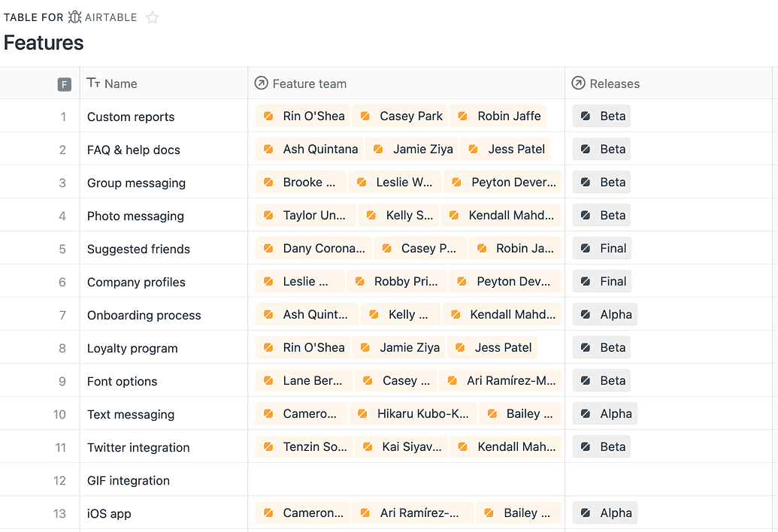This screenshot has width=778, height=532.
Task: Click the Airtable bug logo in the breadcrumb
Action: tap(74, 17)
